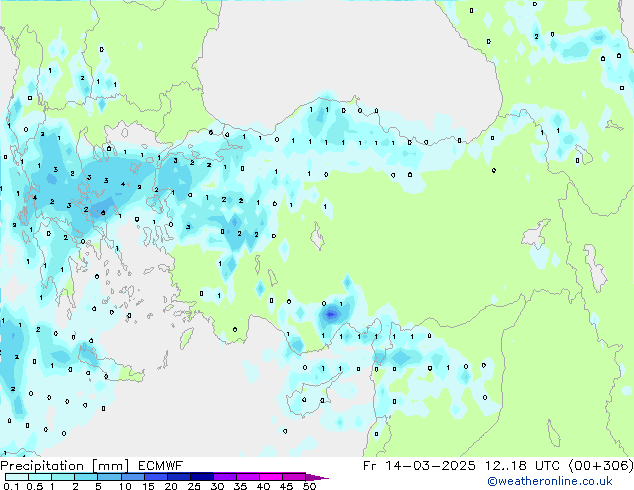Click the '40' legend scale label
The image size is (634, 490).
point(263,486)
